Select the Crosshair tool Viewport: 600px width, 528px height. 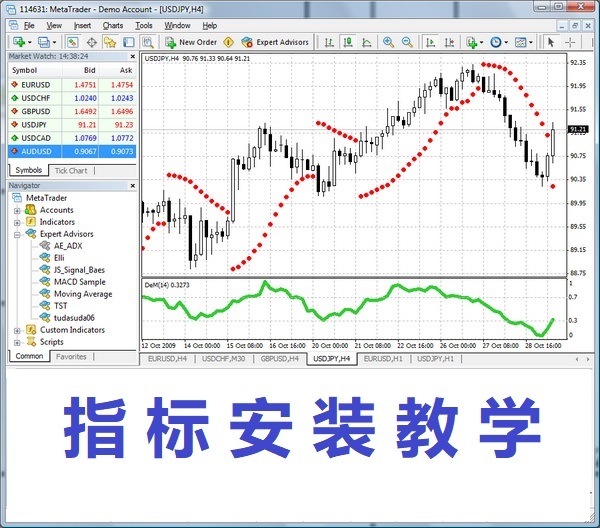pos(570,42)
